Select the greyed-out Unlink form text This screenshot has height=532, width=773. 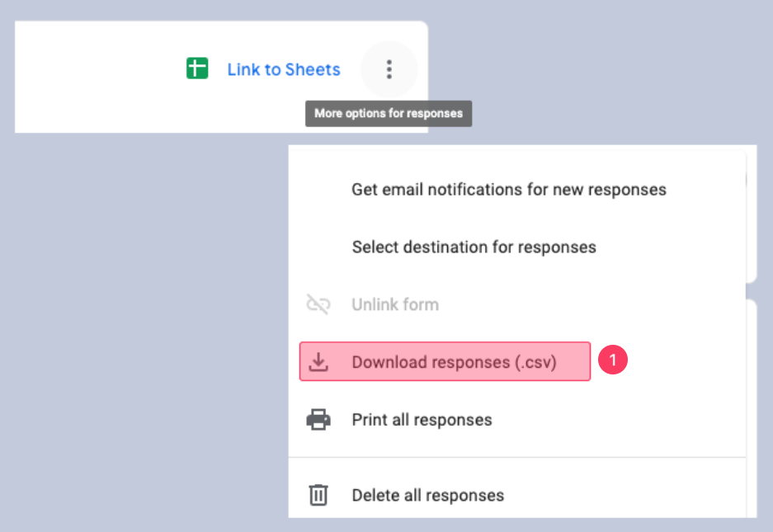(395, 304)
